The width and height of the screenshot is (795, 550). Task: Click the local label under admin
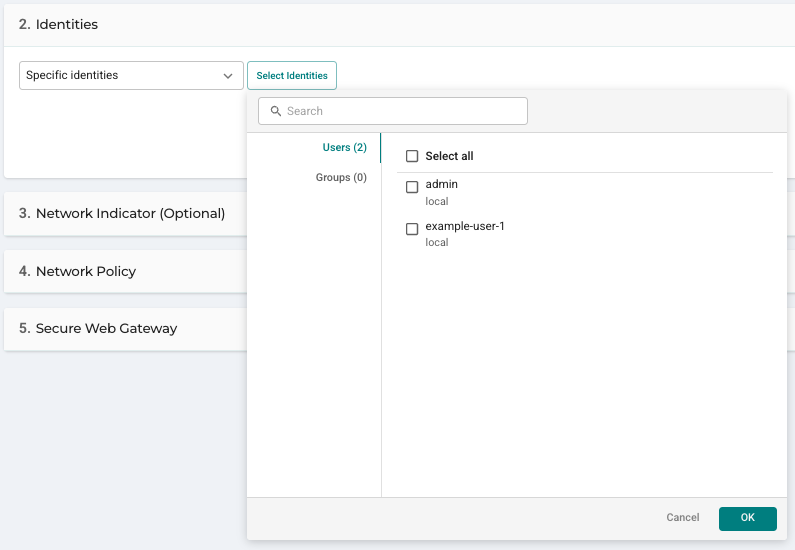coord(437,201)
